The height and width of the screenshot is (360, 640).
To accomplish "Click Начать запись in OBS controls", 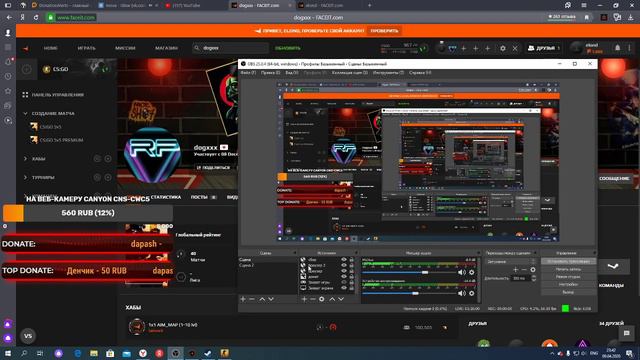I will [x=568, y=269].
